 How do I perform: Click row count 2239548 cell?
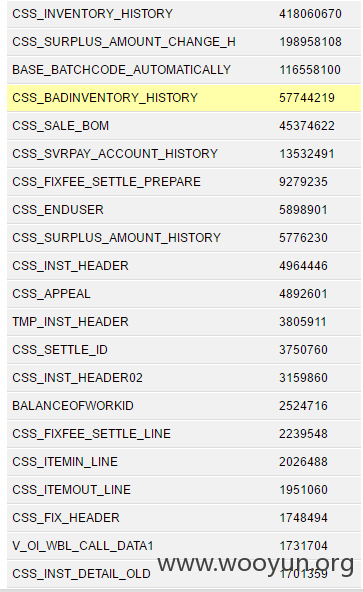[x=303, y=433]
